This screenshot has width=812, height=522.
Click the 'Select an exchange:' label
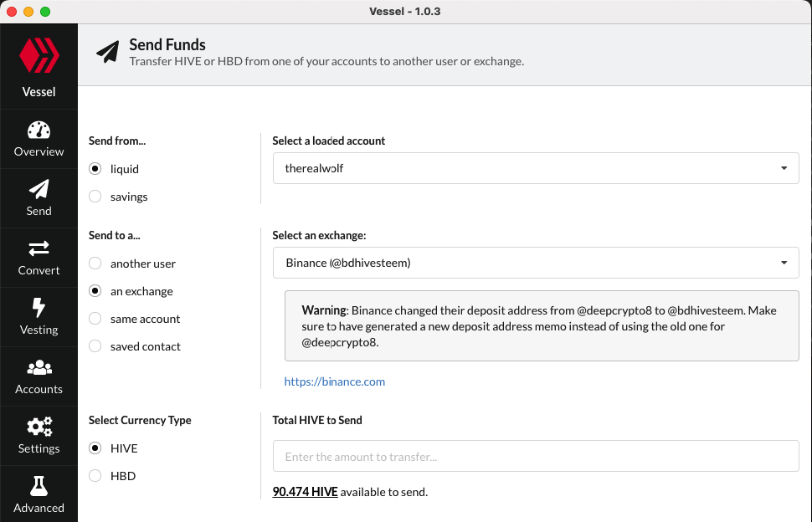pos(320,235)
